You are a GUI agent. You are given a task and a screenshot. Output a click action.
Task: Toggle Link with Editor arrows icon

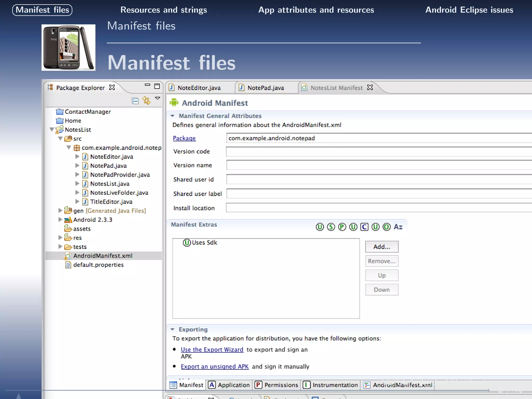[x=147, y=101]
